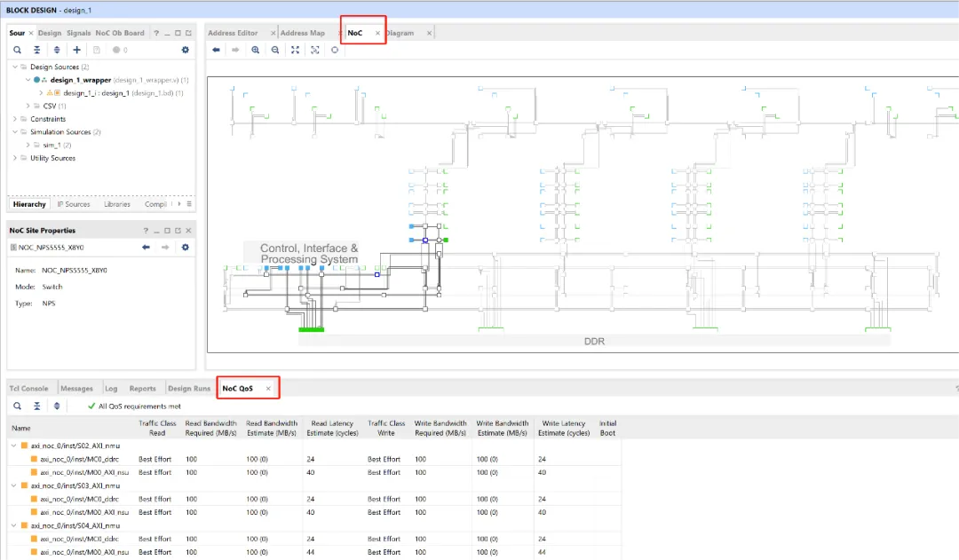This screenshot has width=959, height=560.
Task: Click the Zoom Fit icon in NoC toolbar
Action: tap(296, 51)
